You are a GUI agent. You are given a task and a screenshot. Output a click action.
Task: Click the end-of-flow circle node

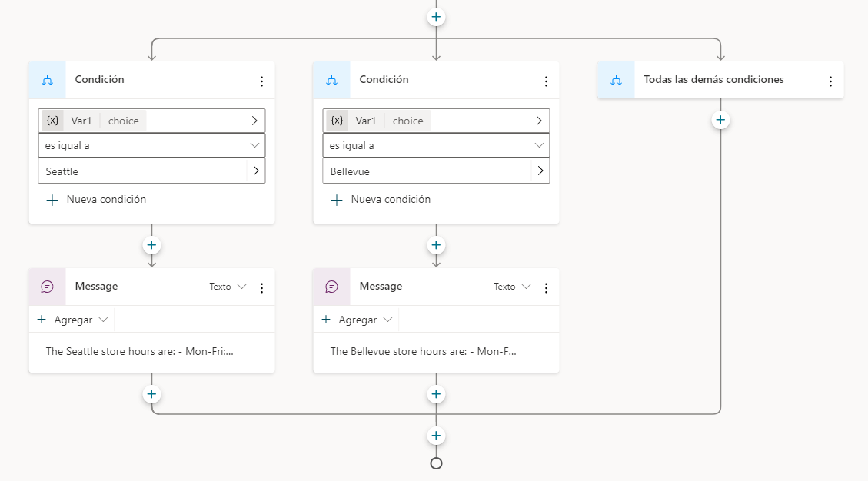tap(436, 464)
